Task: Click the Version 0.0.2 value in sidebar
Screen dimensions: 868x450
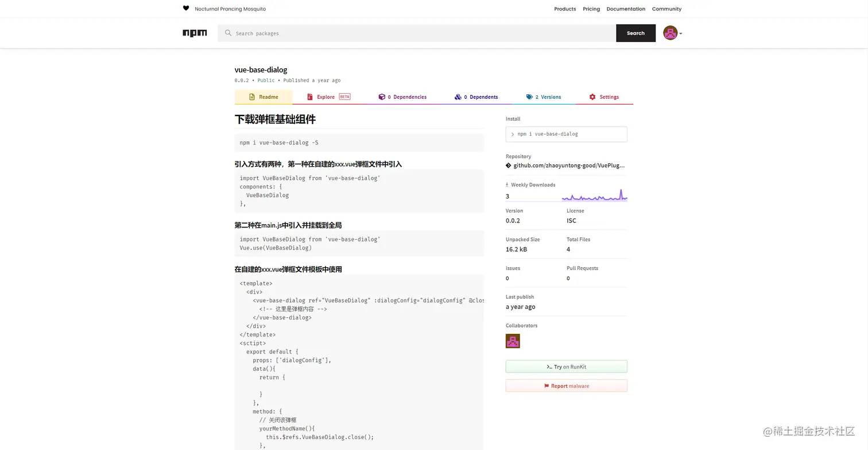Action: coord(513,221)
